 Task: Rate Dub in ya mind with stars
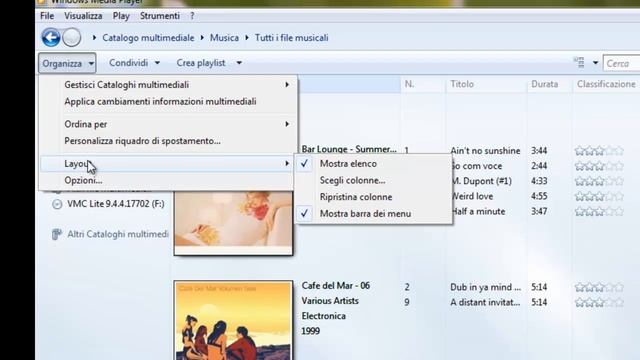click(x=599, y=287)
